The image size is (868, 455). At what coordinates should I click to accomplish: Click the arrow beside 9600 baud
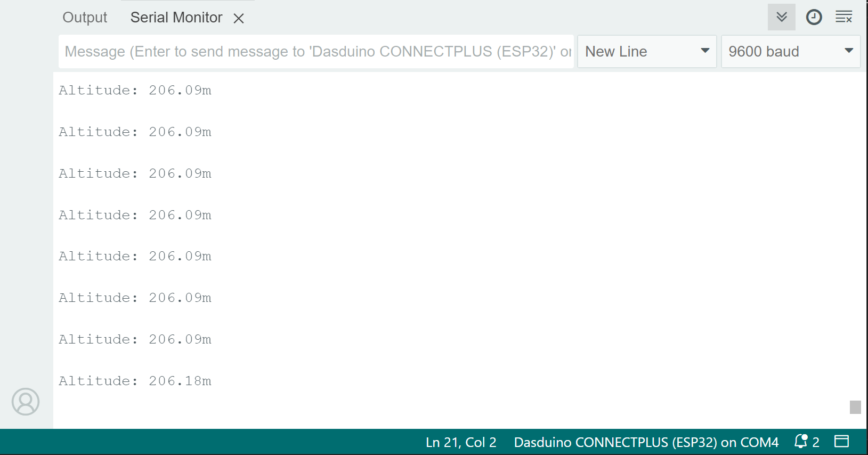[849, 51]
